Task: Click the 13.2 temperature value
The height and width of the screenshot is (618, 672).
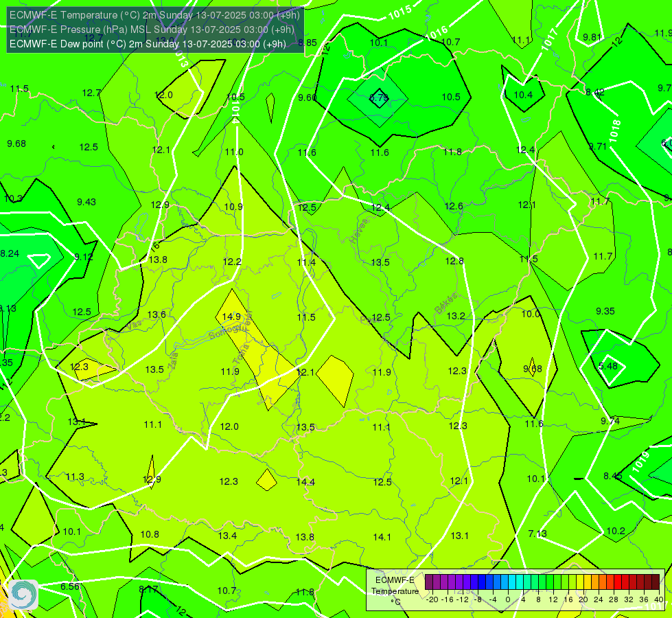Action: click(x=456, y=316)
